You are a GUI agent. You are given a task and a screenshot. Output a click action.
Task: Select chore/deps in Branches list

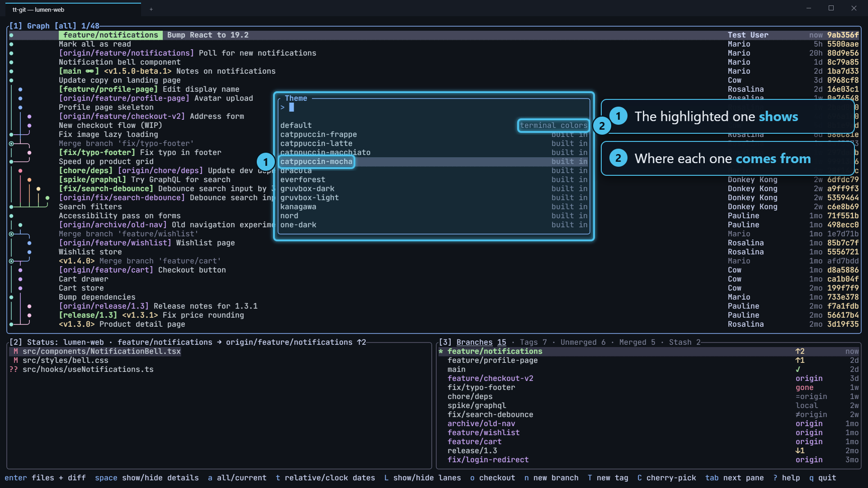pos(649,396)
